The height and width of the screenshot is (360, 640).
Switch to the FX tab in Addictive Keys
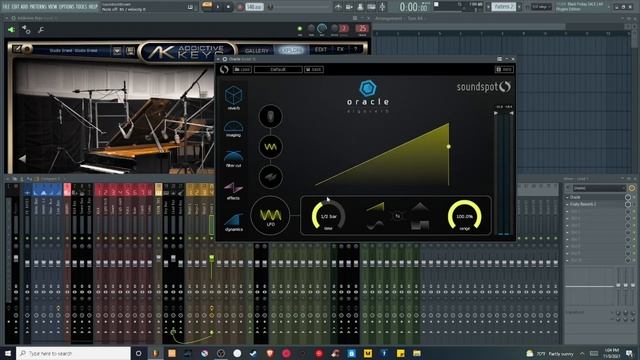tap(340, 50)
